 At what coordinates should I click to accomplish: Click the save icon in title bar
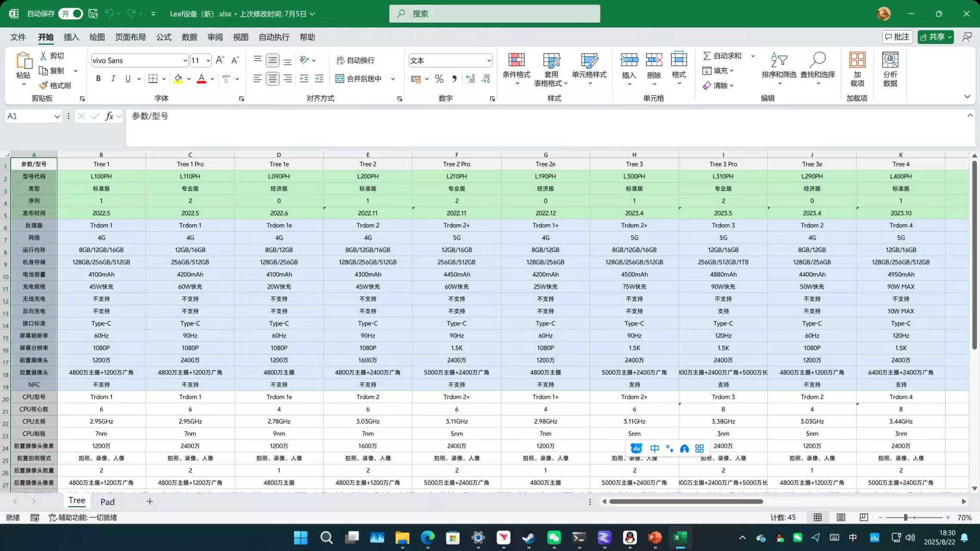click(x=93, y=14)
